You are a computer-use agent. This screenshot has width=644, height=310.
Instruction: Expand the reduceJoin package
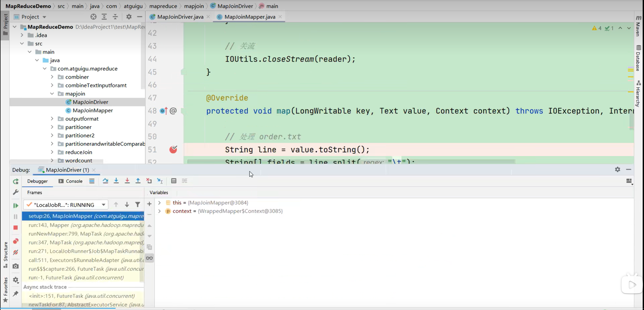pos(52,152)
